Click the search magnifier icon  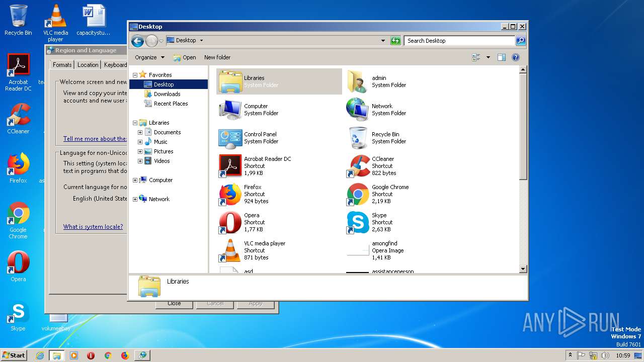521,41
